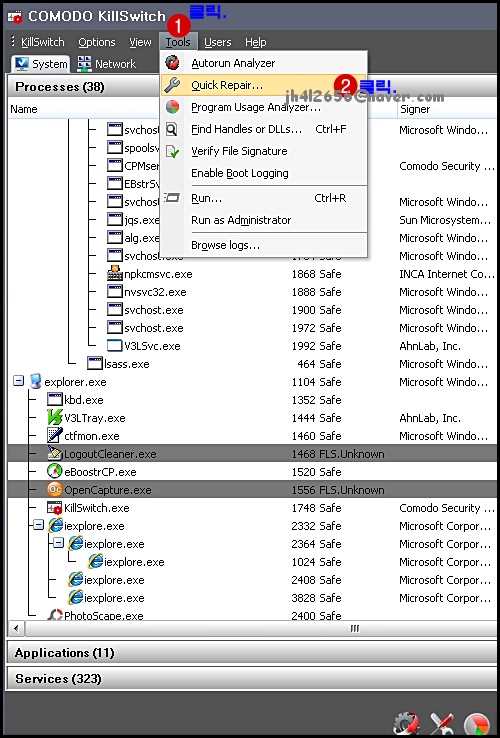The width and height of the screenshot is (500, 738).
Task: Click the horizontal scrollbar left arrow
Action: pyautogui.click(x=16, y=628)
